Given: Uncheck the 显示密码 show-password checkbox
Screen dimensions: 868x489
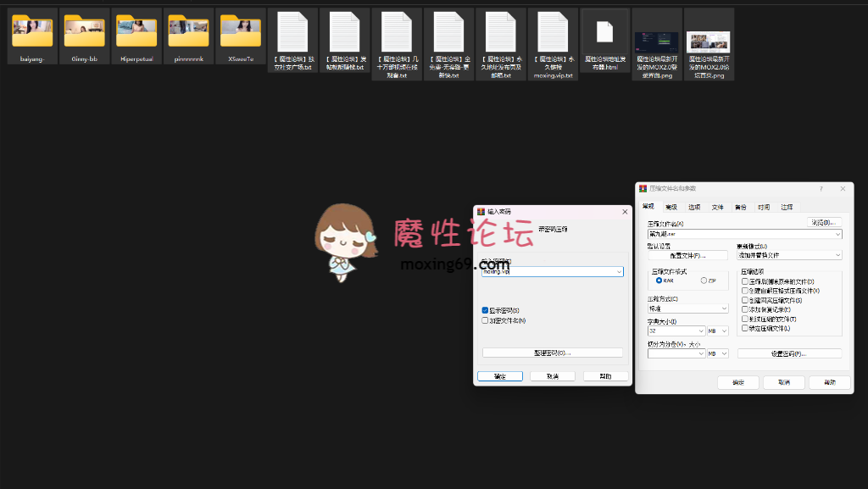Looking at the screenshot, I should point(486,308).
